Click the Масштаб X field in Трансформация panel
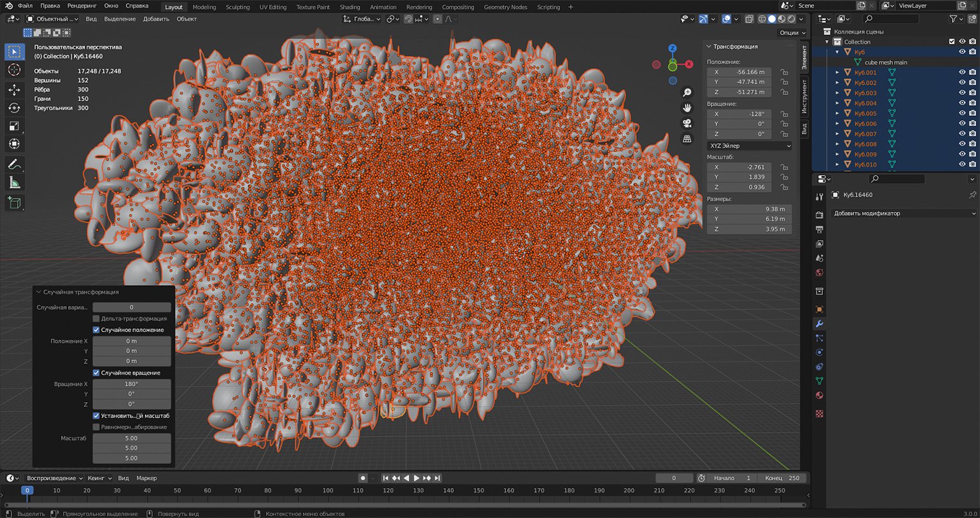The image size is (980, 518). coord(739,167)
